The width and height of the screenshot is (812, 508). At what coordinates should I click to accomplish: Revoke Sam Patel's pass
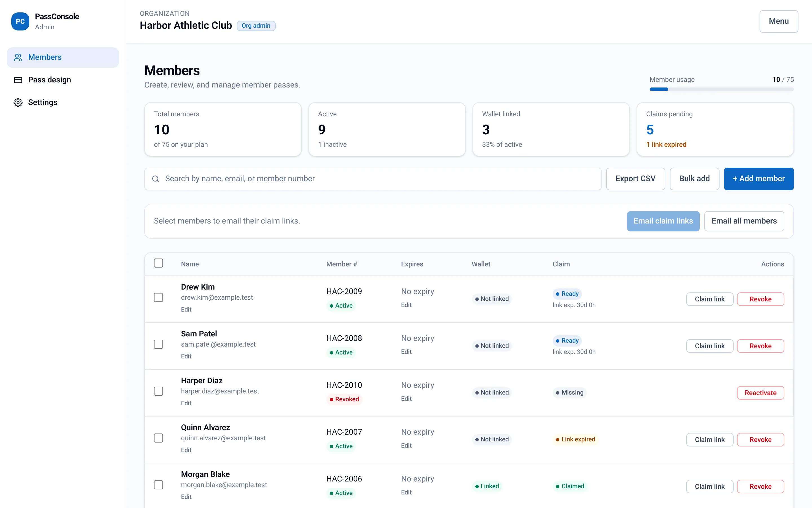[x=760, y=346]
